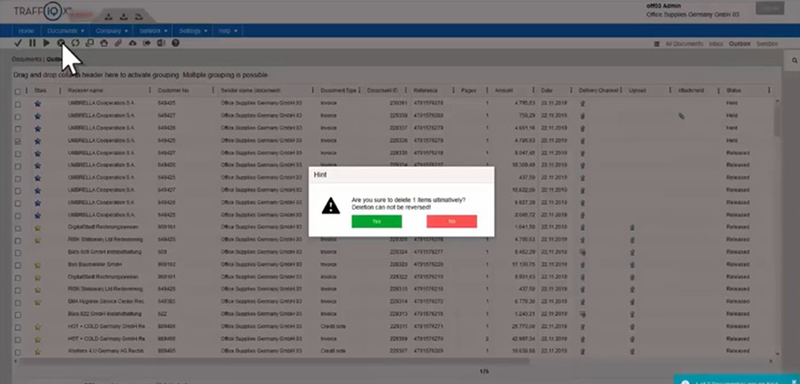Sort by the Document Type column header
800x384 pixels.
click(338, 91)
